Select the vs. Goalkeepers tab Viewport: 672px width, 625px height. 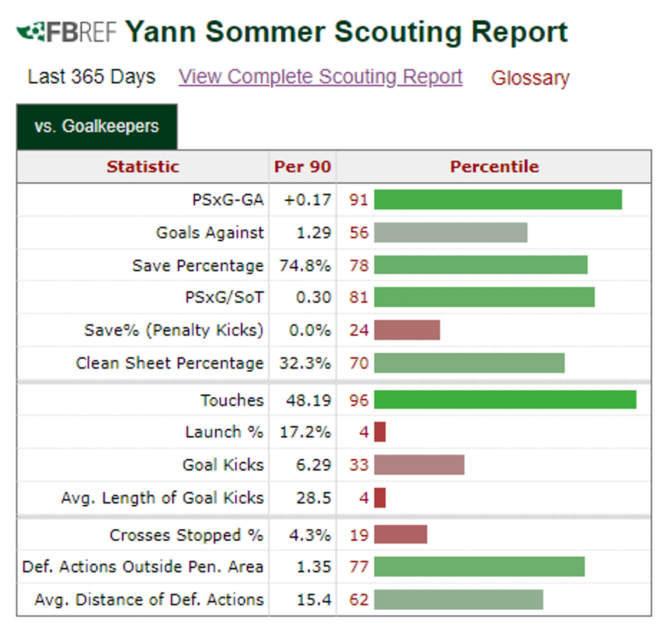point(97,126)
